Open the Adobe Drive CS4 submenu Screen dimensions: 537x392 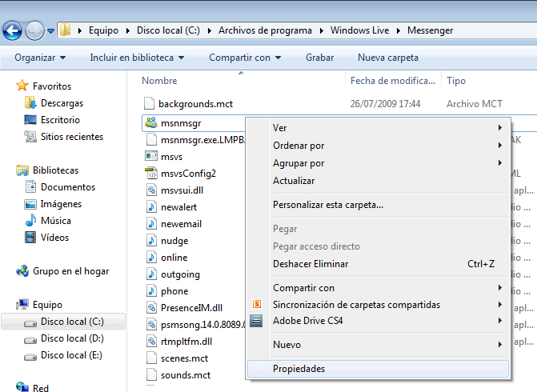pyautogui.click(x=378, y=321)
